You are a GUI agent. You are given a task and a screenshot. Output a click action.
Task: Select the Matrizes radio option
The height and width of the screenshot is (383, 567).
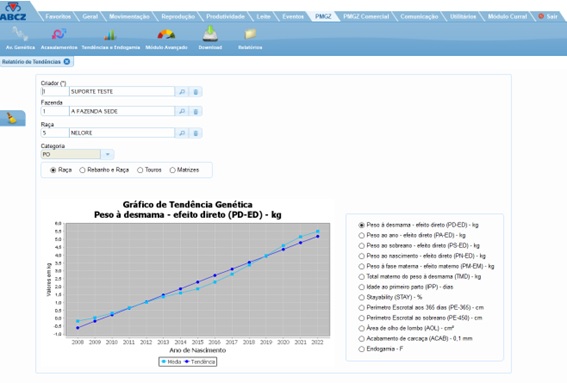coord(172,170)
